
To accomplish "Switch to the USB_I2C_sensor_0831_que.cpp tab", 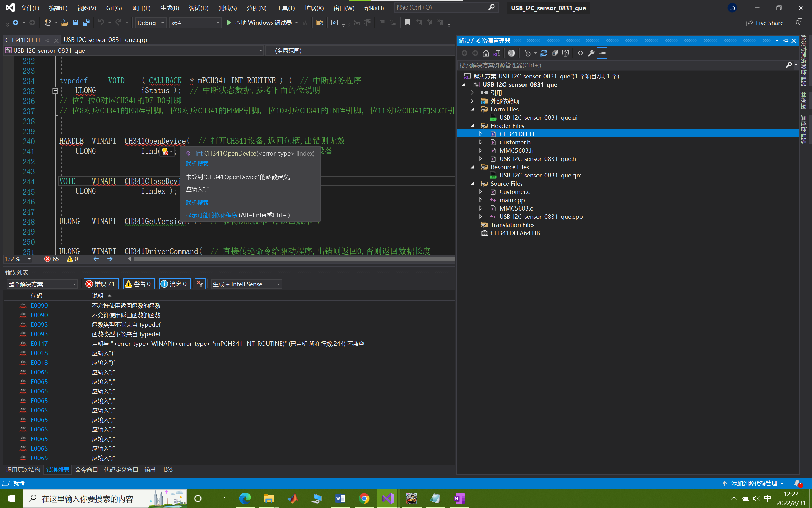I will click(x=105, y=40).
